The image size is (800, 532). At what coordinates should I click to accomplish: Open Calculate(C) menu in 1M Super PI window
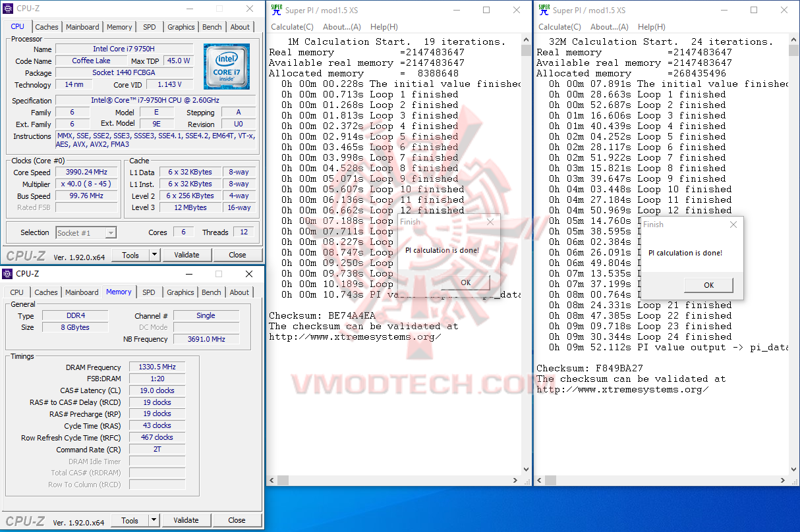[x=292, y=27]
